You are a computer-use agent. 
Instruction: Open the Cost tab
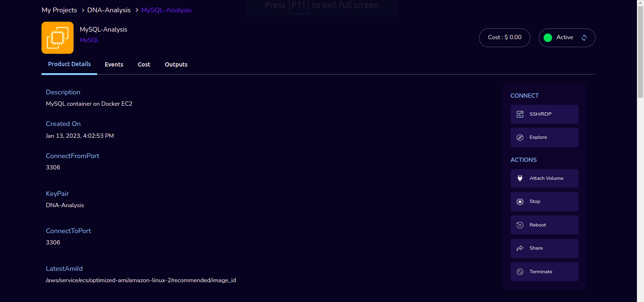tap(144, 65)
